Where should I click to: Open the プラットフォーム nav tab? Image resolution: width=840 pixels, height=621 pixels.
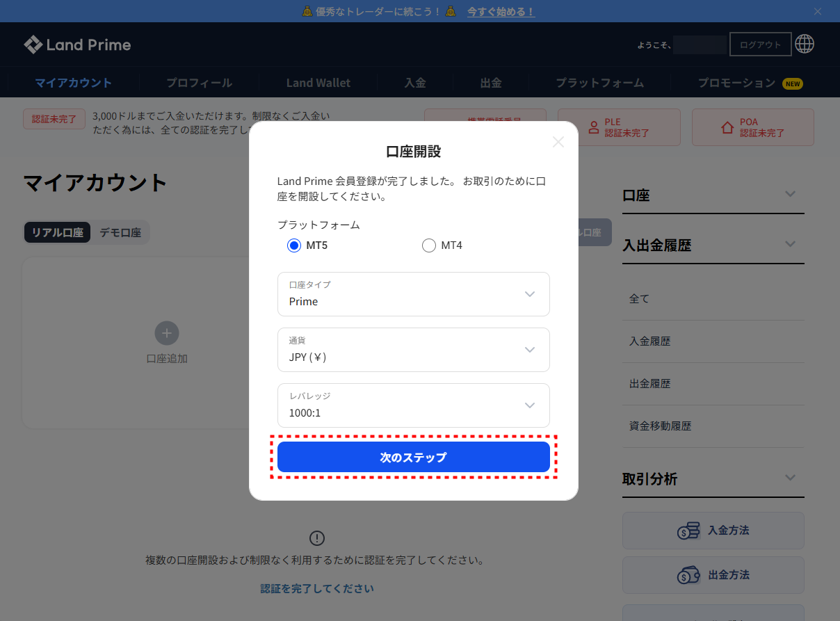coord(599,83)
